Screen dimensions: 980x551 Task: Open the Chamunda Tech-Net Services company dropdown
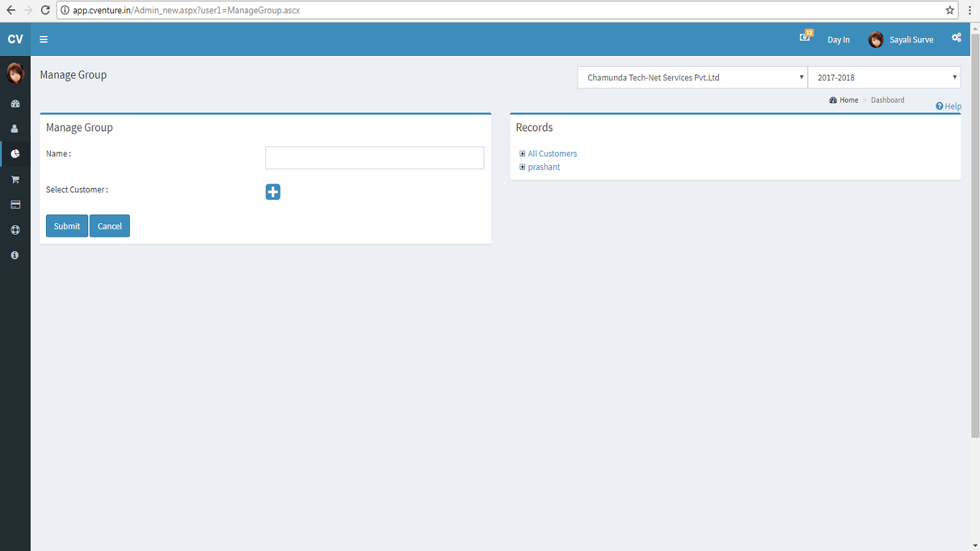(x=692, y=77)
